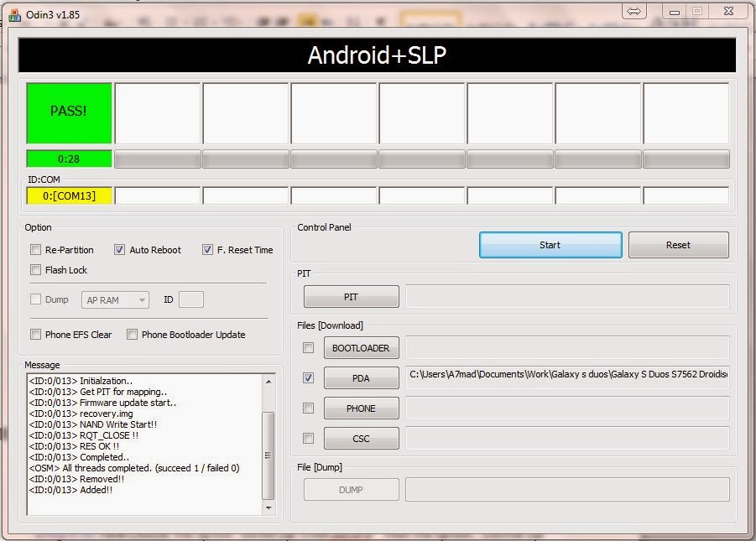
Task: Click the DUMP file button
Action: (351, 490)
